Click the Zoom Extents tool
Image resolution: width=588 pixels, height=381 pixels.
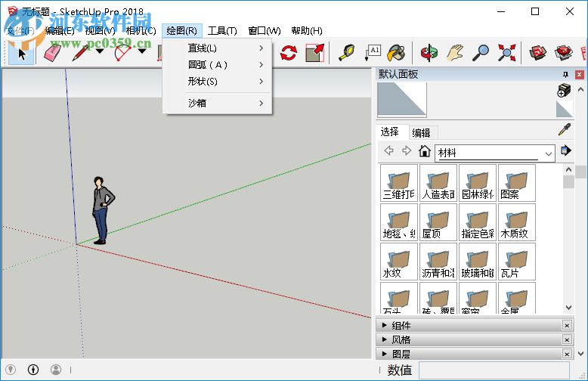[x=506, y=53]
